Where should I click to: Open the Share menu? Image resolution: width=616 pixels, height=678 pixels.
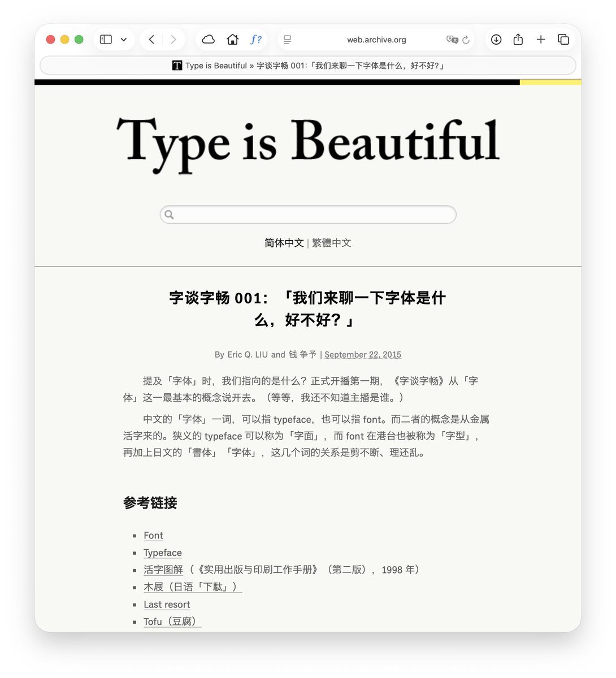(518, 40)
